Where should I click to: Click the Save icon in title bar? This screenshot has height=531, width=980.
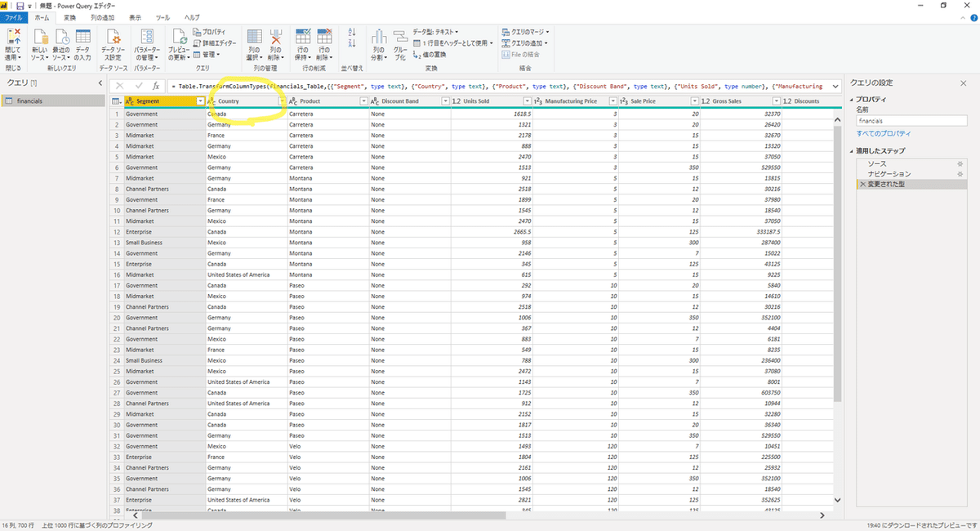click(20, 5)
